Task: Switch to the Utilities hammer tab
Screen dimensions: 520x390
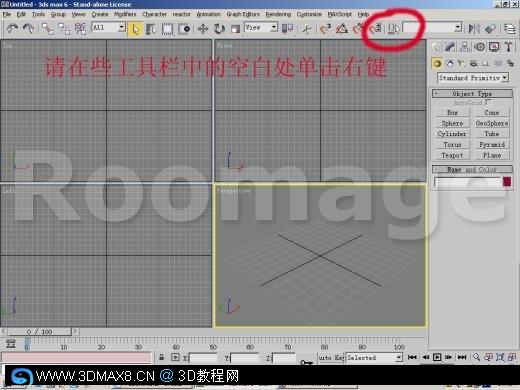Action: (508, 47)
